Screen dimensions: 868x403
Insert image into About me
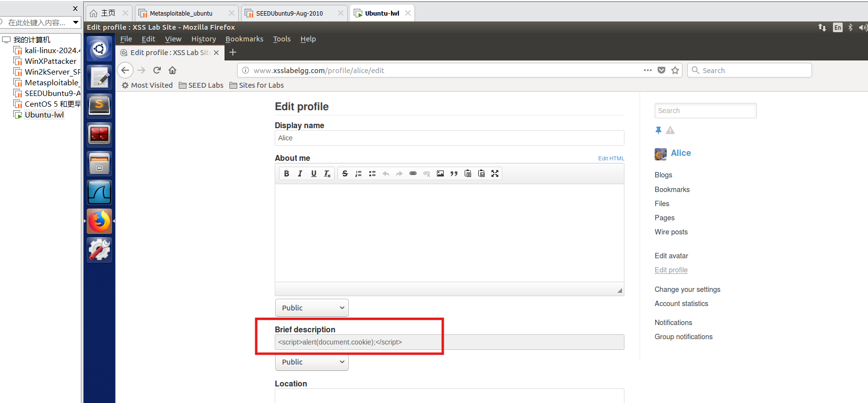[x=440, y=173]
